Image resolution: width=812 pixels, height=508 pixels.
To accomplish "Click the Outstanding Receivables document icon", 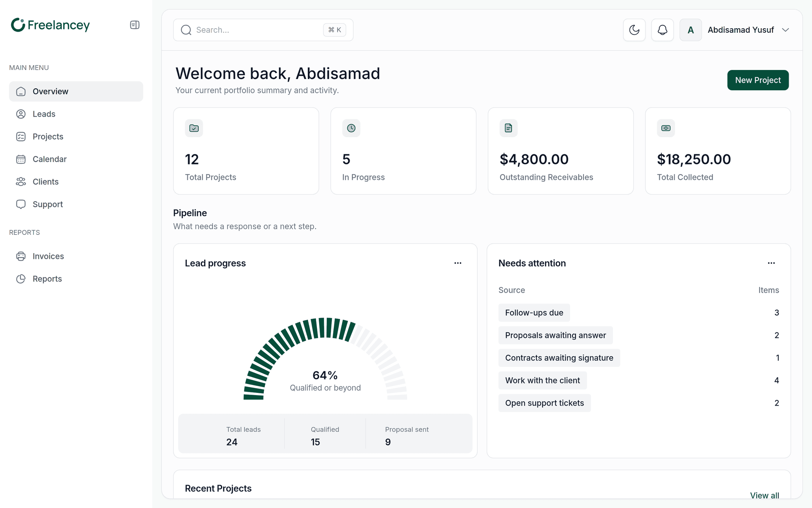I will (x=509, y=128).
